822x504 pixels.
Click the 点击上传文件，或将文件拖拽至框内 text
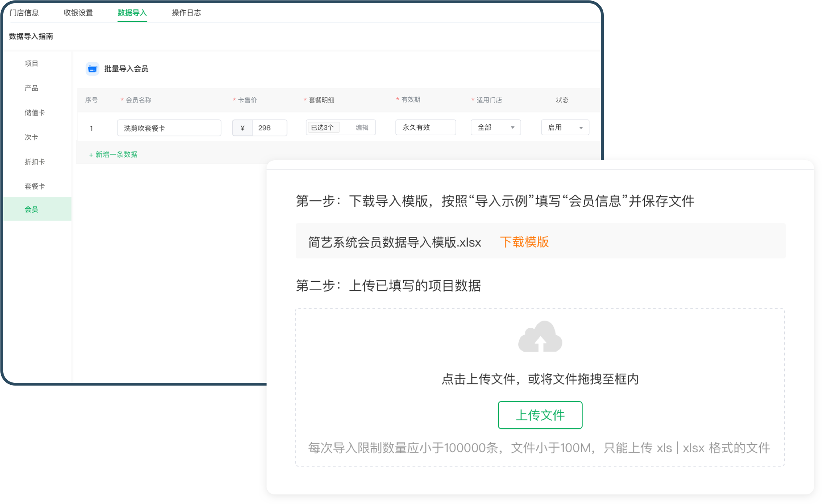tap(540, 379)
